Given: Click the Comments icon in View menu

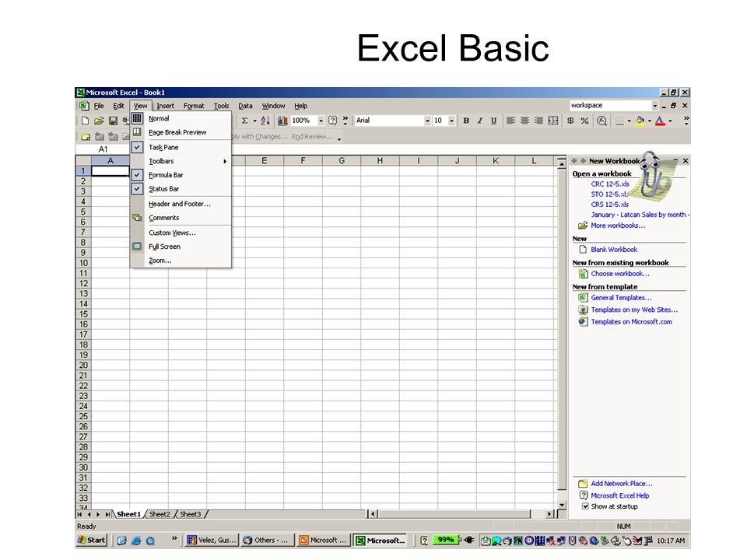Looking at the screenshot, I should coord(137,218).
